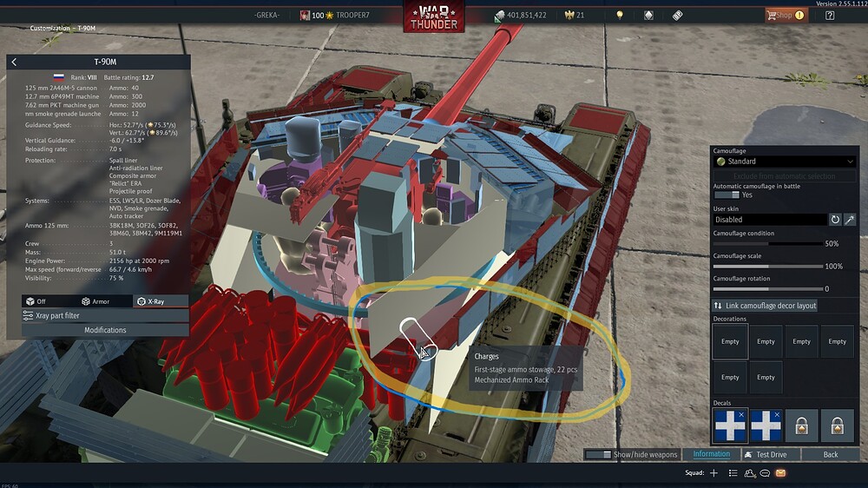The width and height of the screenshot is (868, 488).
Task: Select the second Empty decoration slot
Action: click(x=766, y=342)
